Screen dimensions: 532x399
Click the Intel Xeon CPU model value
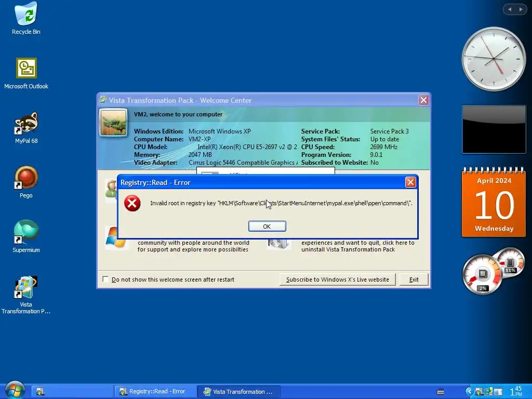[247, 147]
